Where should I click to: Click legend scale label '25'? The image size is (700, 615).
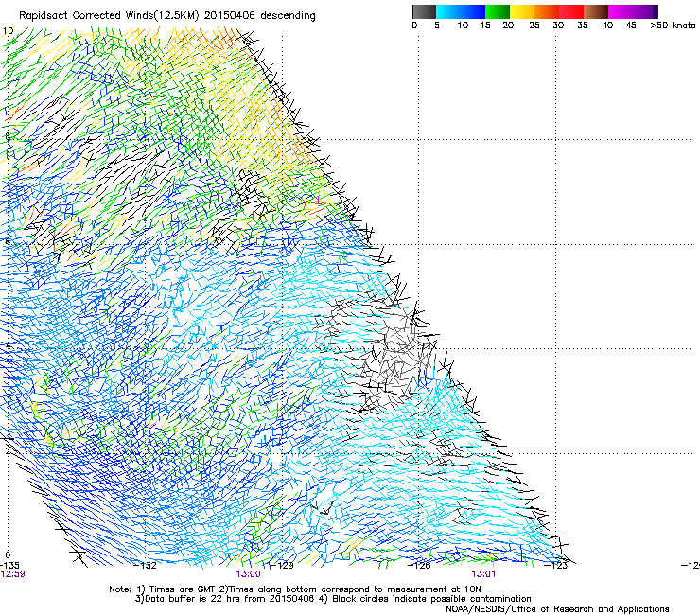point(534,26)
